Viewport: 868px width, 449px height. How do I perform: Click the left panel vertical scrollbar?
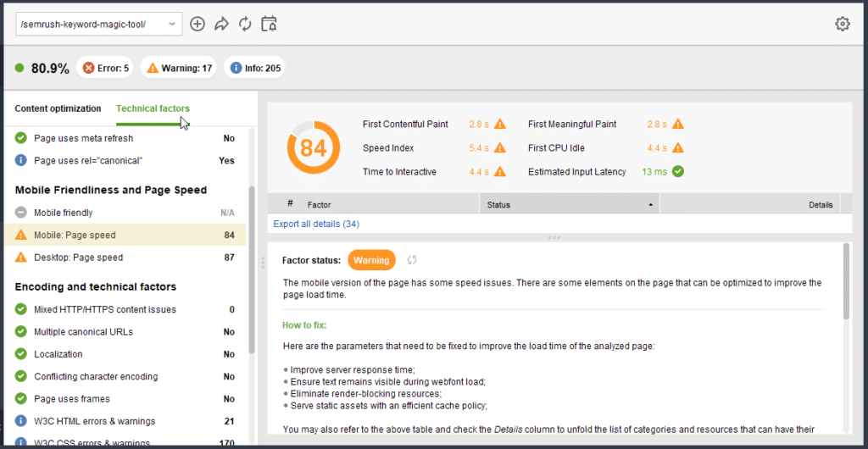click(252, 271)
